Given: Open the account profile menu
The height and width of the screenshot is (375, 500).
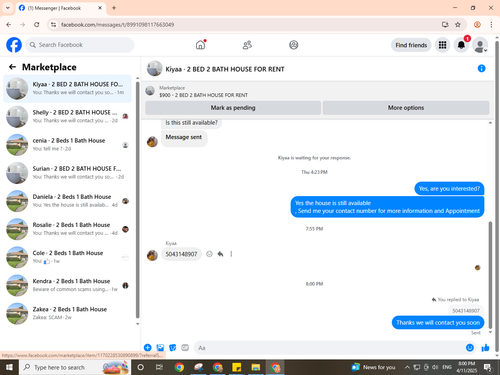Looking at the screenshot, I should coord(480,45).
